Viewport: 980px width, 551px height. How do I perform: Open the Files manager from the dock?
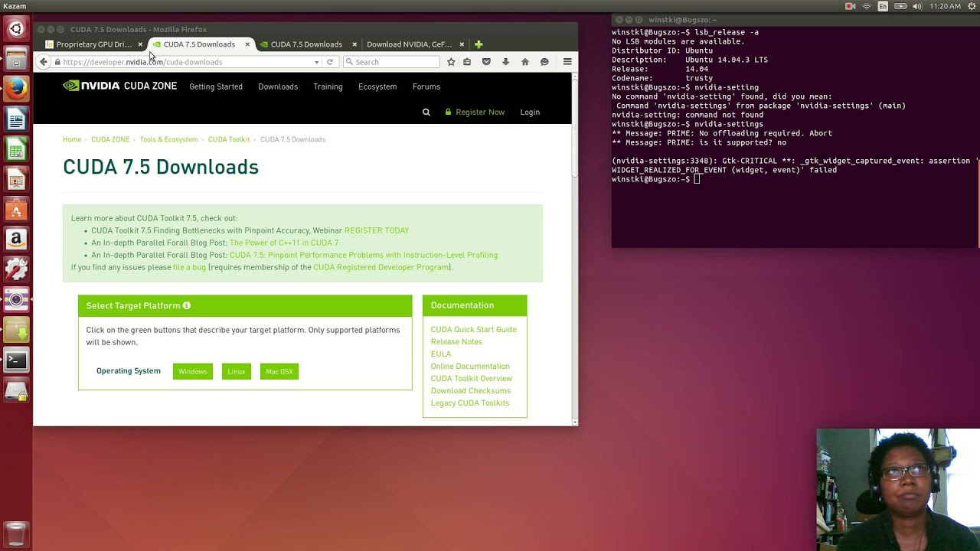[x=16, y=59]
